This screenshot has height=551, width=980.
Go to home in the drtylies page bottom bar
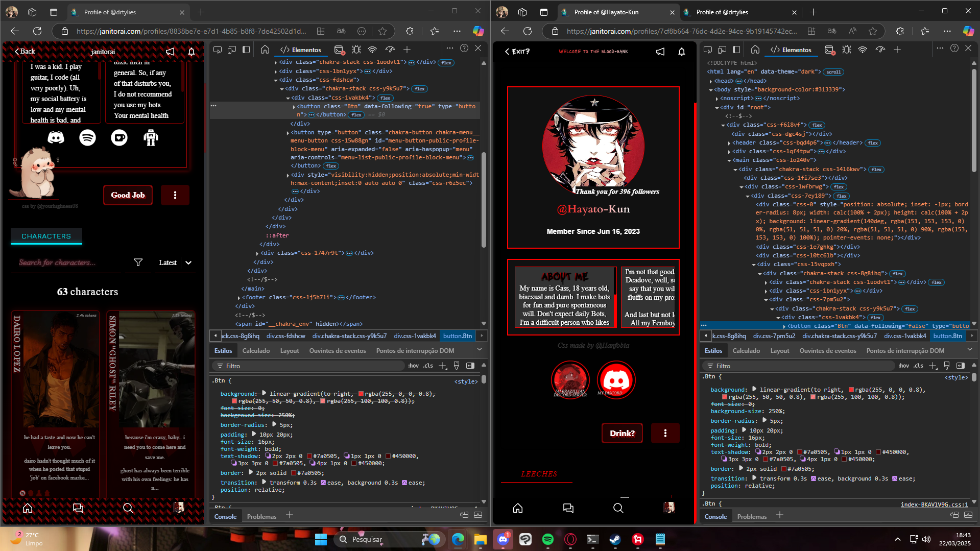[28, 508]
